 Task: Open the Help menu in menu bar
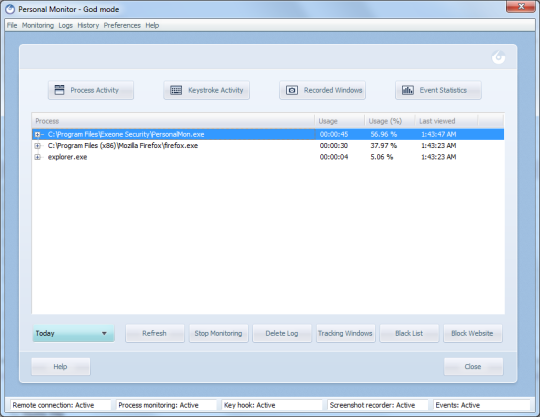(x=152, y=25)
